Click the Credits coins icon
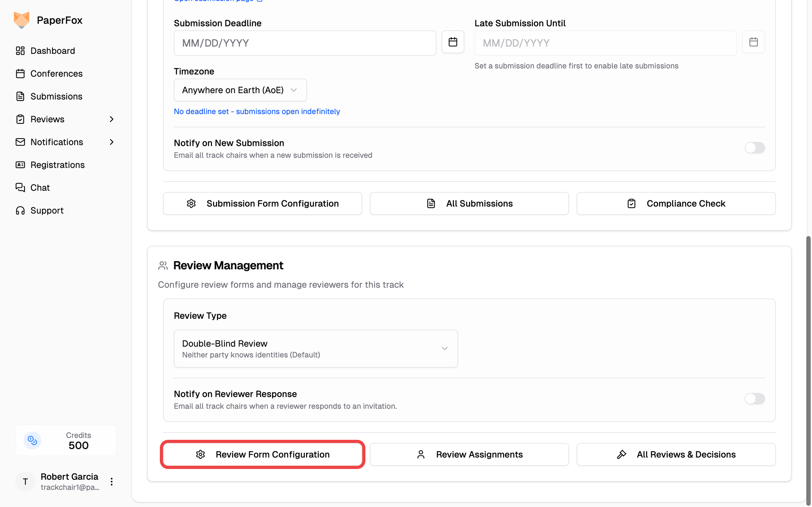Screen dimensions: 812x507 pos(32,440)
